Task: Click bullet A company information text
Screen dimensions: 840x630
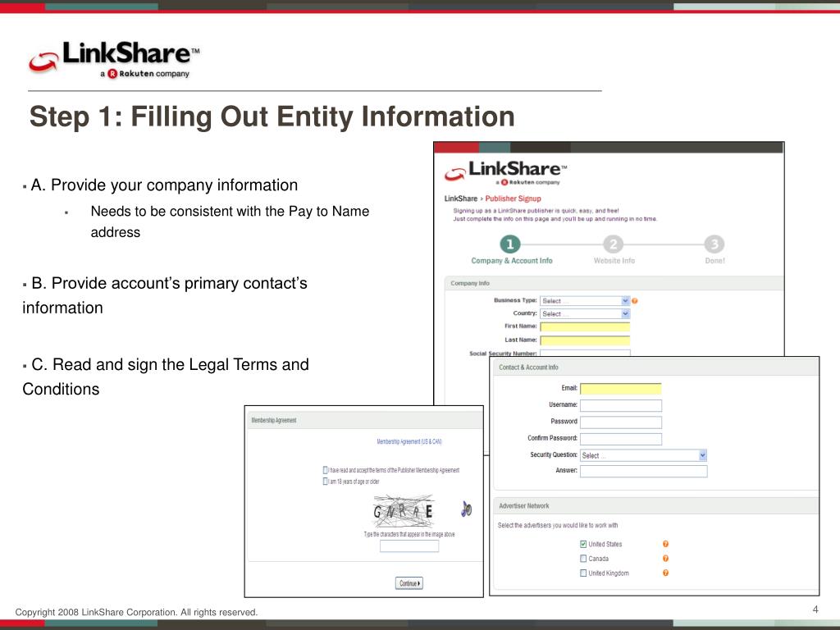Action: point(164,185)
